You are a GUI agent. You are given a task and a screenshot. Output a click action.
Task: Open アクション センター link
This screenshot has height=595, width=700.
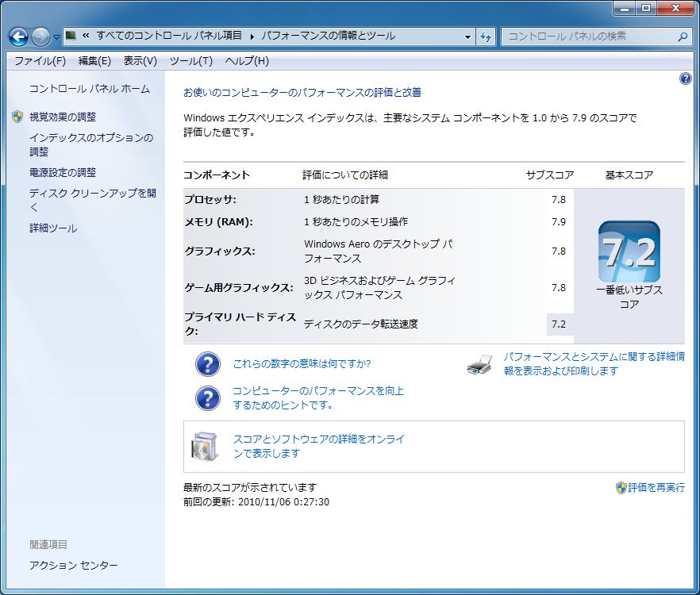74,565
